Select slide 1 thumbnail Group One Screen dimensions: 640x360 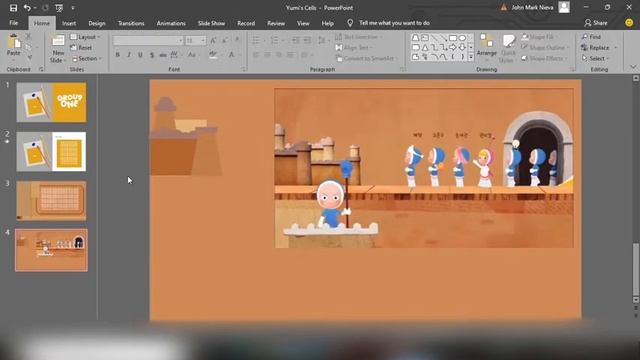tap(51, 102)
